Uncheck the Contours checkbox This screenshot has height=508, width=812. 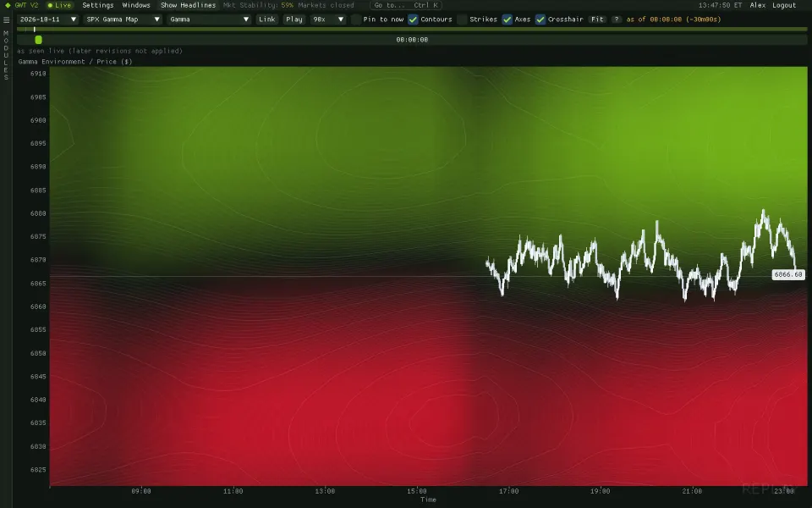pos(413,19)
